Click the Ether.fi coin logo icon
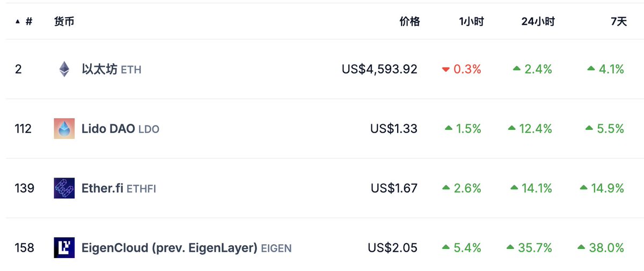This screenshot has height=271, width=644. (x=64, y=188)
